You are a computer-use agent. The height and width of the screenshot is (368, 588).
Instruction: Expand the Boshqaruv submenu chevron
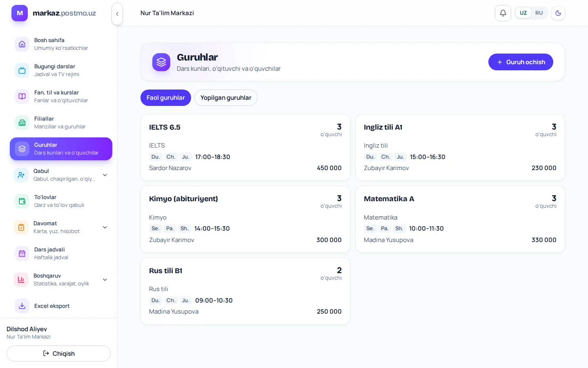pos(105,280)
